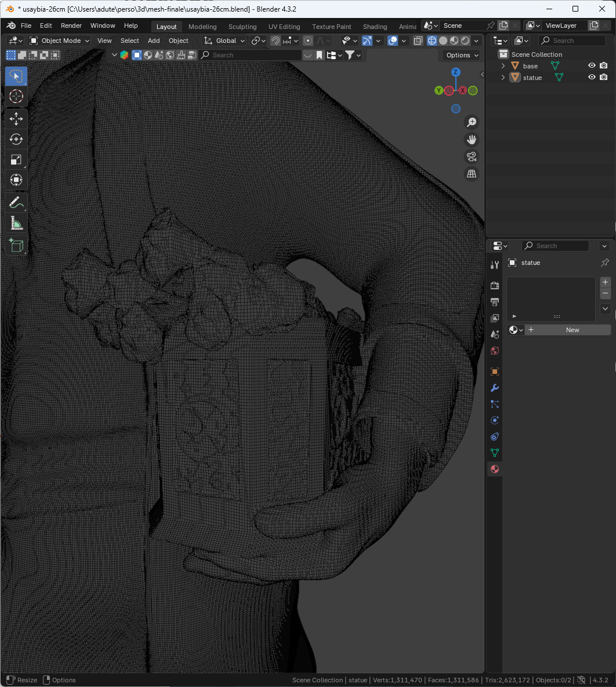Switch to Rendered viewport shading
616x687 pixels.
point(465,41)
